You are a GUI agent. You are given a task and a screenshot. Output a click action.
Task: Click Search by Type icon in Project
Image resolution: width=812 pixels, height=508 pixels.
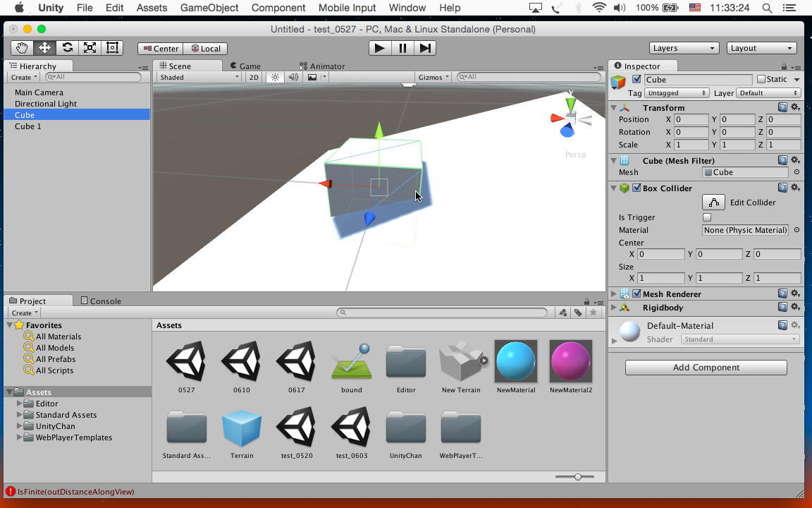[x=563, y=312]
